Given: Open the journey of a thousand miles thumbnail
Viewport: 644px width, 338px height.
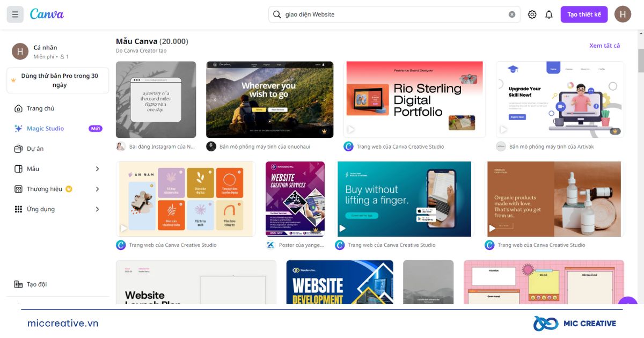Looking at the screenshot, I should pyautogui.click(x=156, y=99).
